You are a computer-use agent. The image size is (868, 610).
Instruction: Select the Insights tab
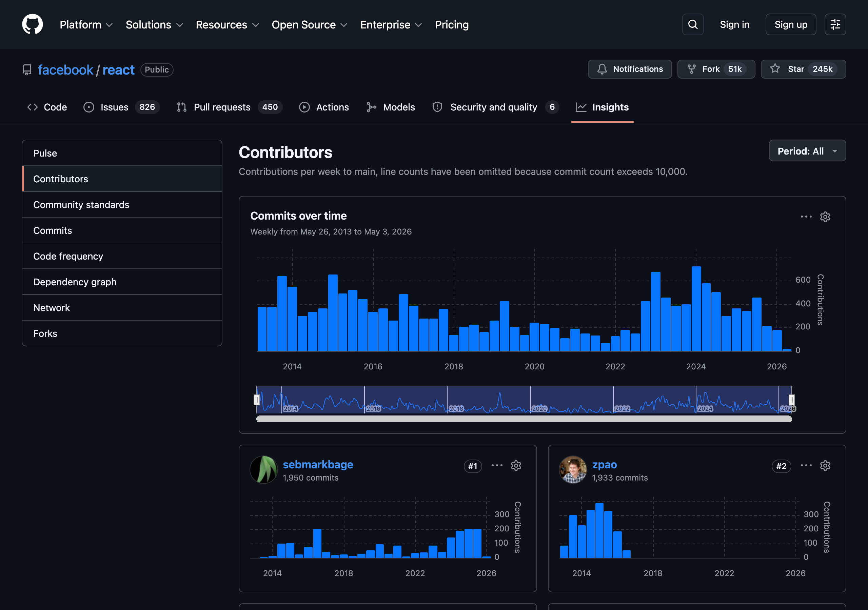click(x=602, y=107)
